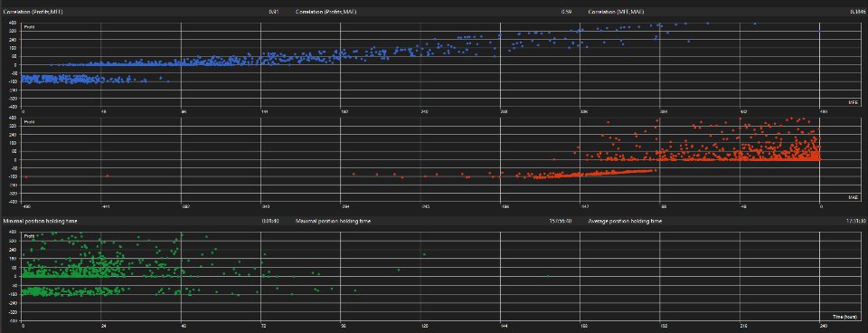Select the Average position holding time label

[x=625, y=221]
